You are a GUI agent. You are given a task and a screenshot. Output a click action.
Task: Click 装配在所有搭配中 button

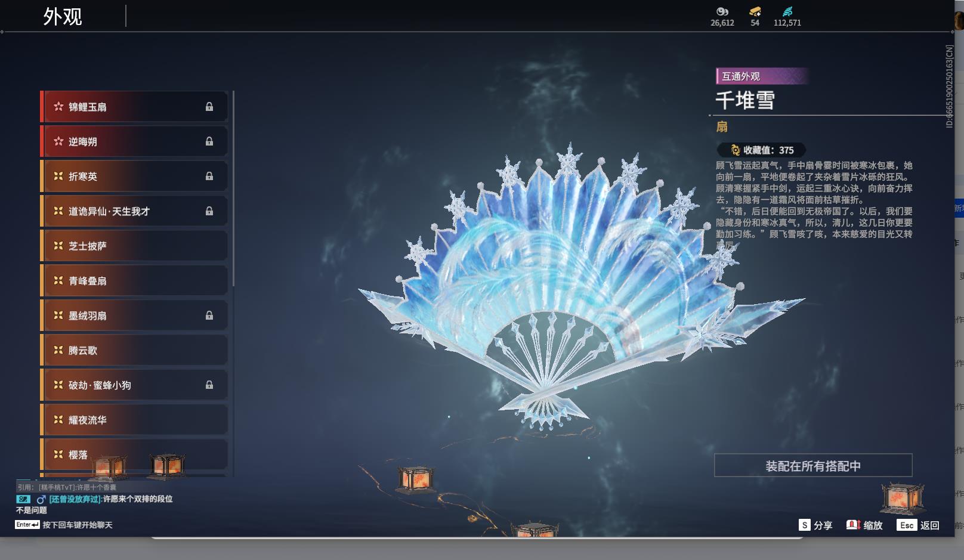pyautogui.click(x=813, y=466)
